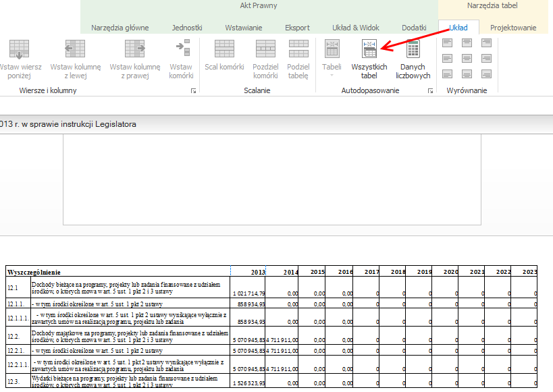This screenshot has height=392, width=553.
Task: Click inside the empty document page area
Action: click(272, 179)
